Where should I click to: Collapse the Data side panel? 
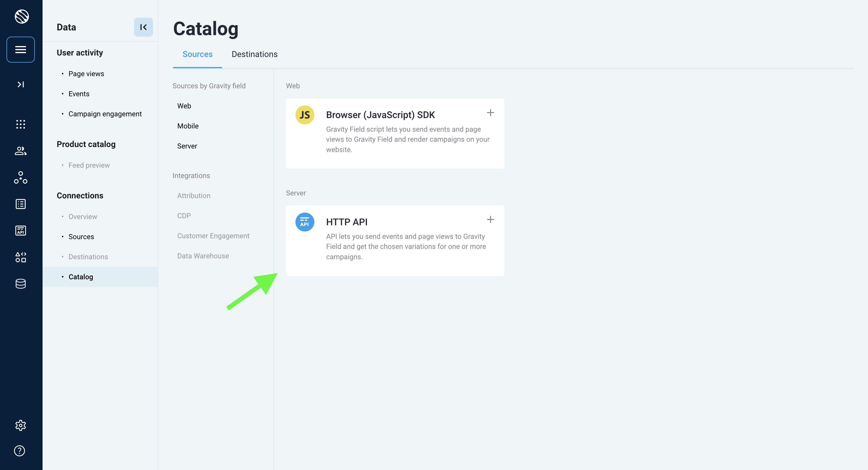pyautogui.click(x=143, y=27)
